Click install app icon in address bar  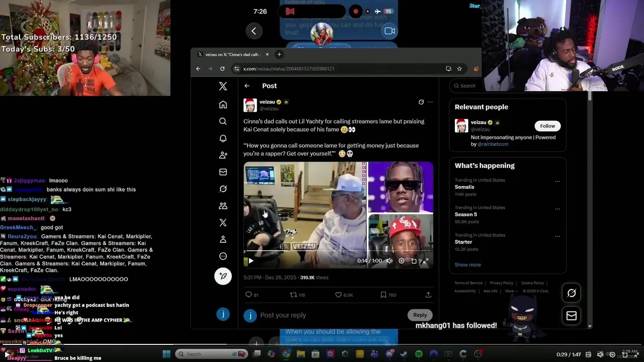448,69
